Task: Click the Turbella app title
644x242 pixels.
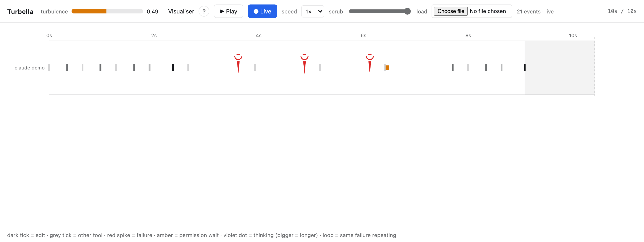Action: click(20, 11)
